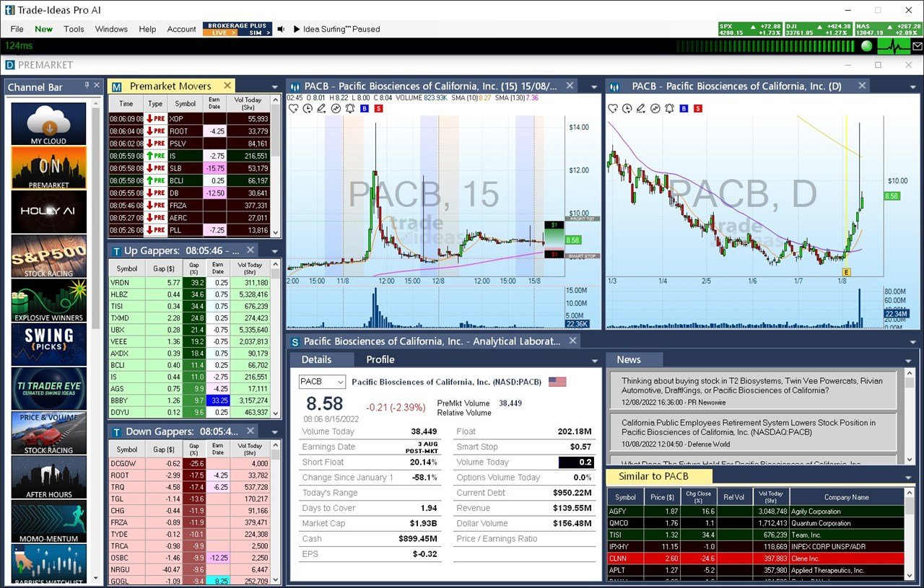This screenshot has width=924, height=588.
Task: Click the blue Buy button on 15-minute chart
Action: pyautogui.click(x=364, y=109)
